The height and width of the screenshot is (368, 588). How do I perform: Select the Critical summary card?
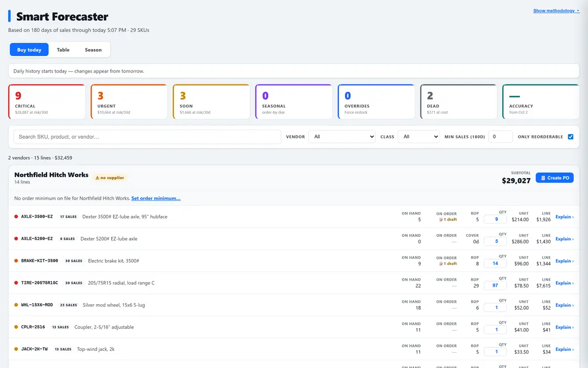click(47, 102)
